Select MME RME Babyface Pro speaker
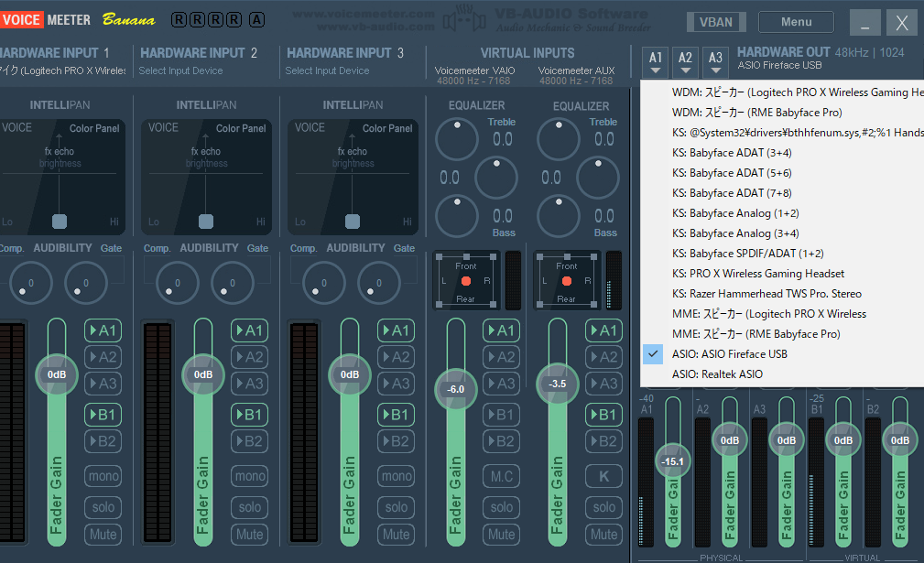The image size is (924, 563). pyautogui.click(x=782, y=334)
